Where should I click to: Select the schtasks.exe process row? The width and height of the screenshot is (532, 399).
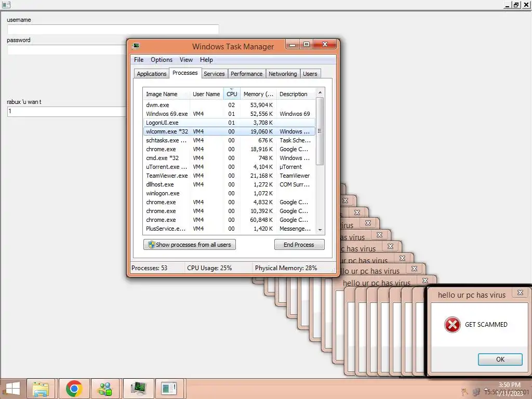click(229, 140)
